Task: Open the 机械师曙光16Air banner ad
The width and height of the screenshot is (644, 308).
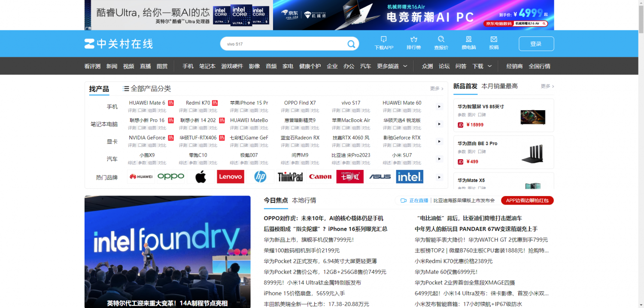Action: coord(413,15)
